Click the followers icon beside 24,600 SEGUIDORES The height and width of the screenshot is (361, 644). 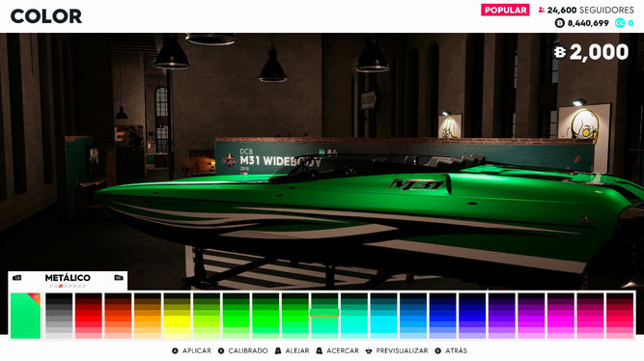542,10
